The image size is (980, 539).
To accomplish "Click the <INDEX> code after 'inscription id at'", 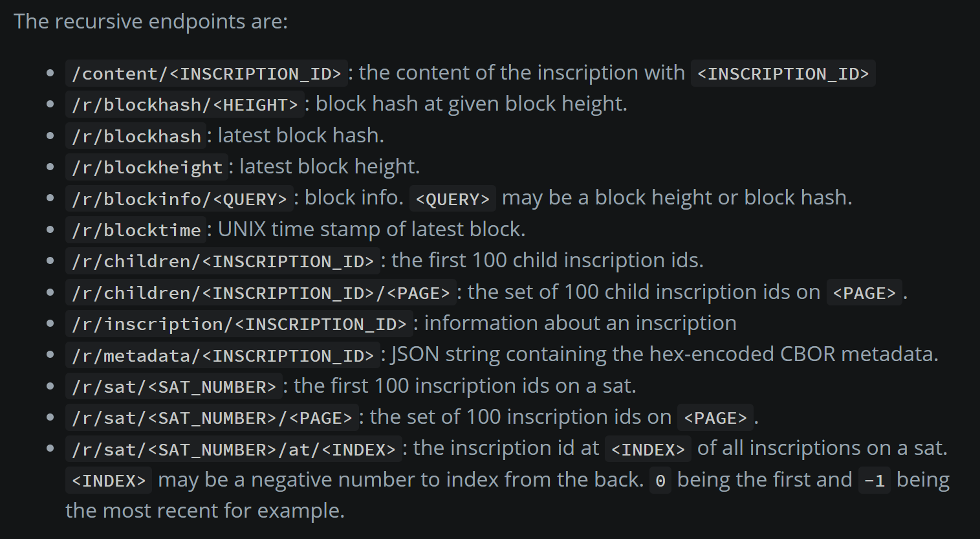I will [x=648, y=449].
